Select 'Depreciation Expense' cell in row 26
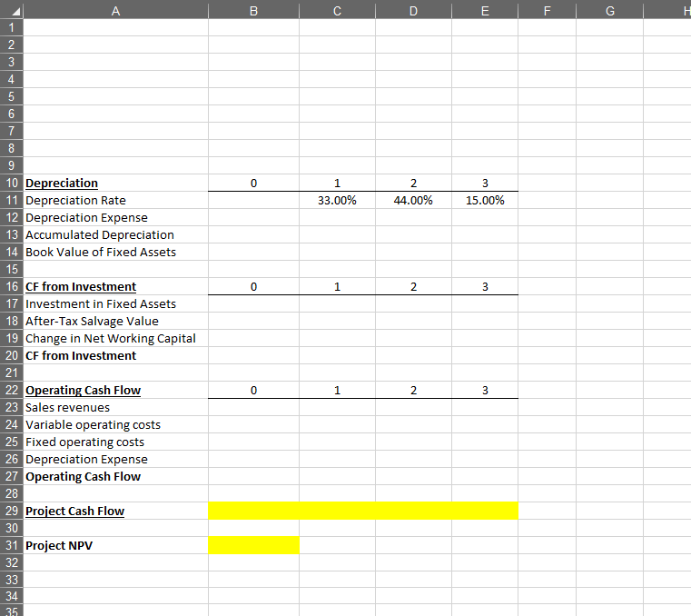Image resolution: width=691 pixels, height=616 pixels. click(115, 459)
